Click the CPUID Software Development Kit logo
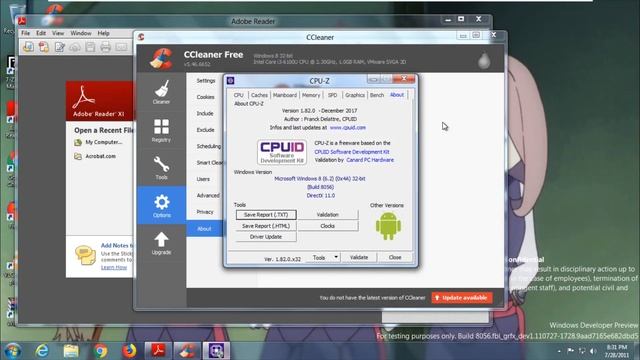This screenshot has height=360, width=640. (x=282, y=152)
